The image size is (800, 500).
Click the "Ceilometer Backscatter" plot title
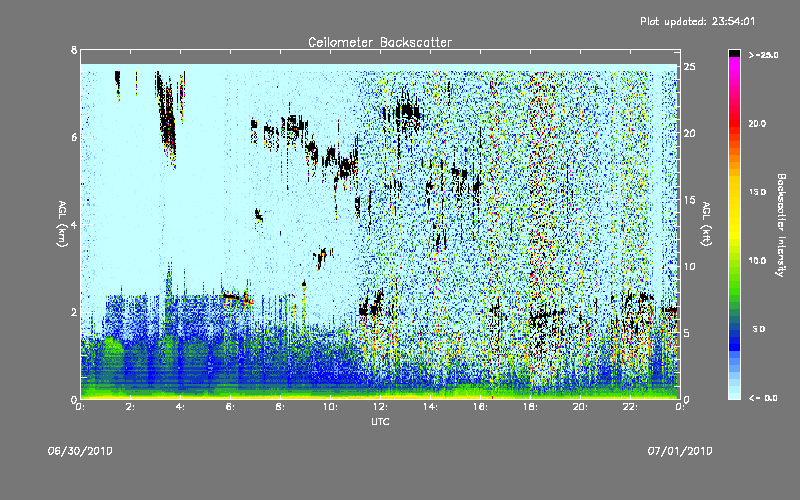coord(380,42)
